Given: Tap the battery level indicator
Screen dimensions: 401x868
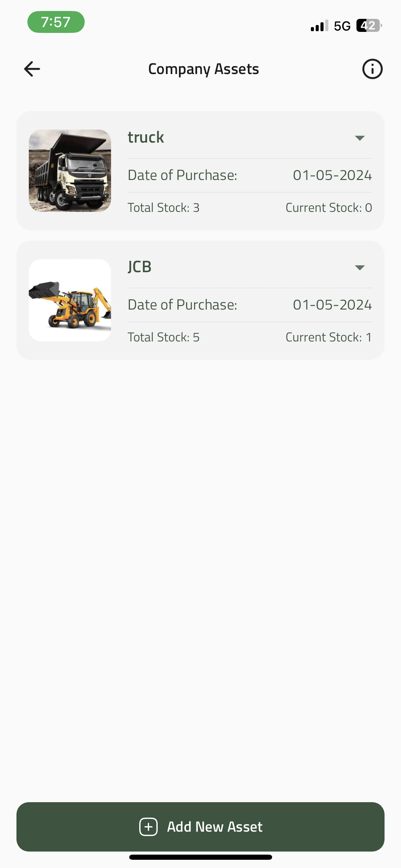Looking at the screenshot, I should 369,26.
